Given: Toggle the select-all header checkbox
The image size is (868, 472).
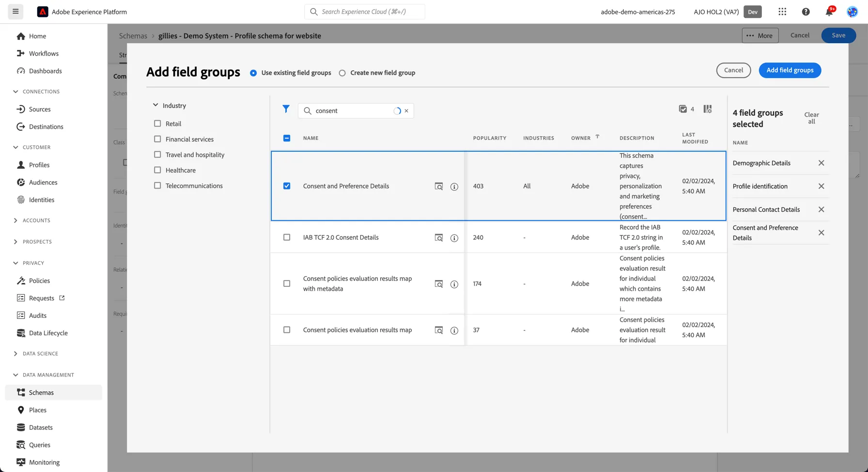Looking at the screenshot, I should pyautogui.click(x=287, y=138).
